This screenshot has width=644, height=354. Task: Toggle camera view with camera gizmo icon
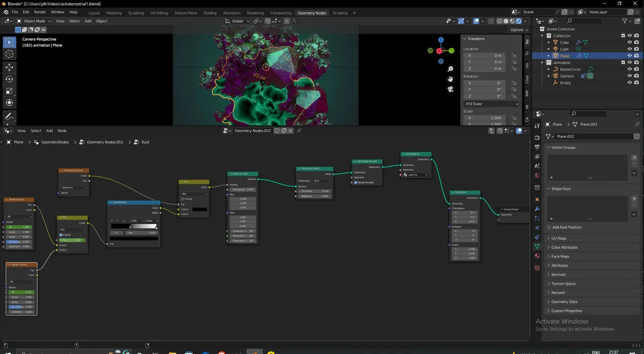coord(451,89)
